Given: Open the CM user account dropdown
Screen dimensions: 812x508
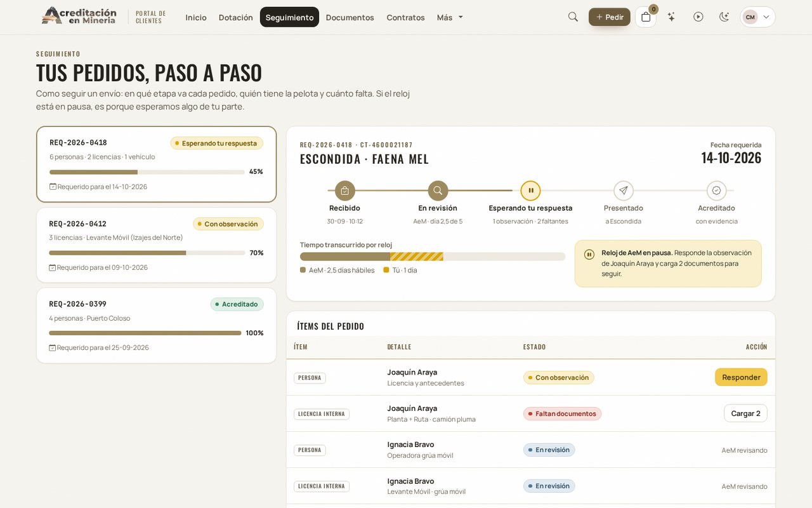Looking at the screenshot, I should [x=757, y=17].
